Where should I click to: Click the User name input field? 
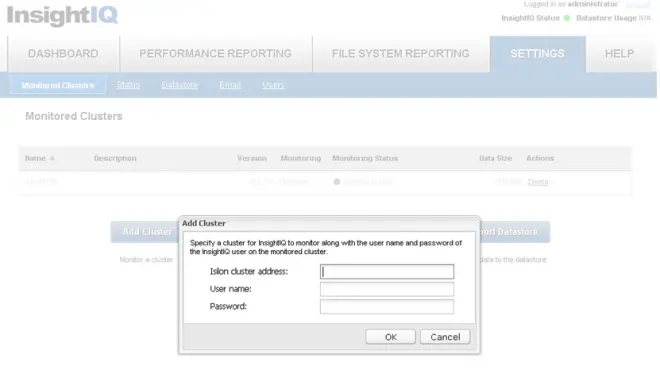[x=387, y=289]
